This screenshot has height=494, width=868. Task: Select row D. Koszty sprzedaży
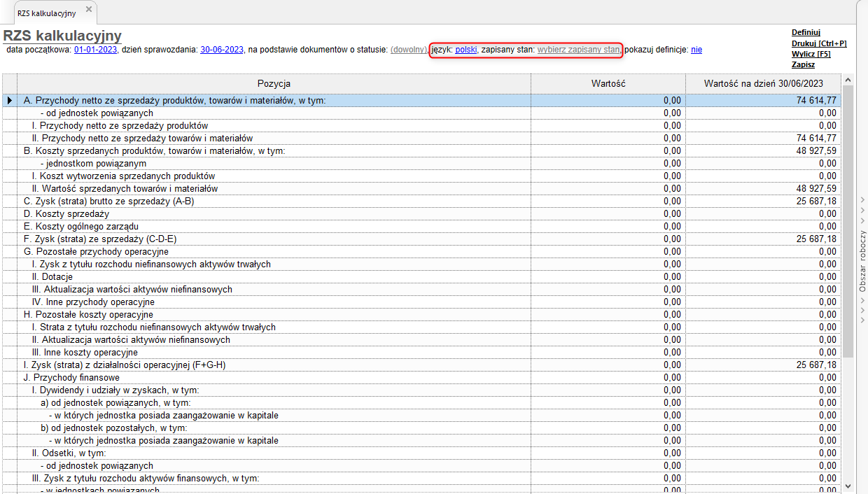tap(66, 214)
